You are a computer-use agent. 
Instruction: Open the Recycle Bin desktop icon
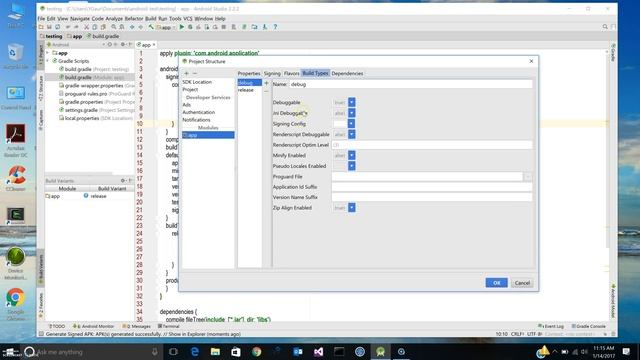16,57
